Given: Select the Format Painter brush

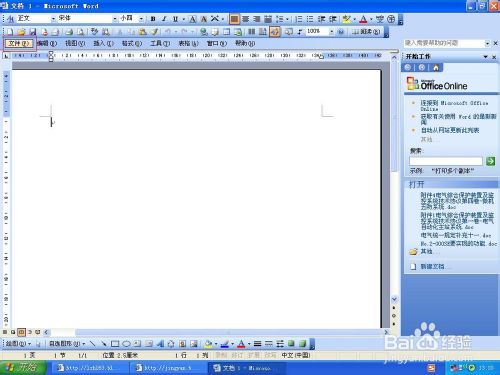Looking at the screenshot, I should pos(154,32).
